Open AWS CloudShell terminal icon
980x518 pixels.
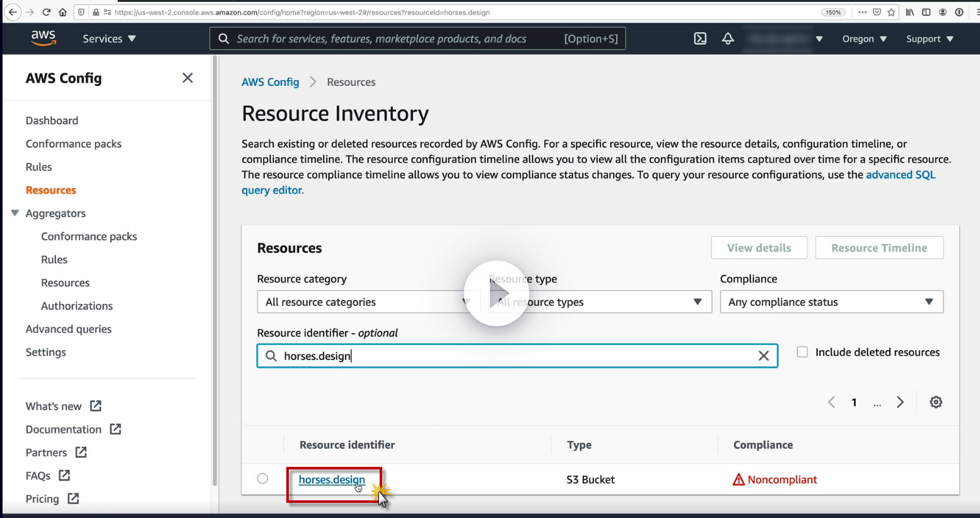click(x=700, y=38)
